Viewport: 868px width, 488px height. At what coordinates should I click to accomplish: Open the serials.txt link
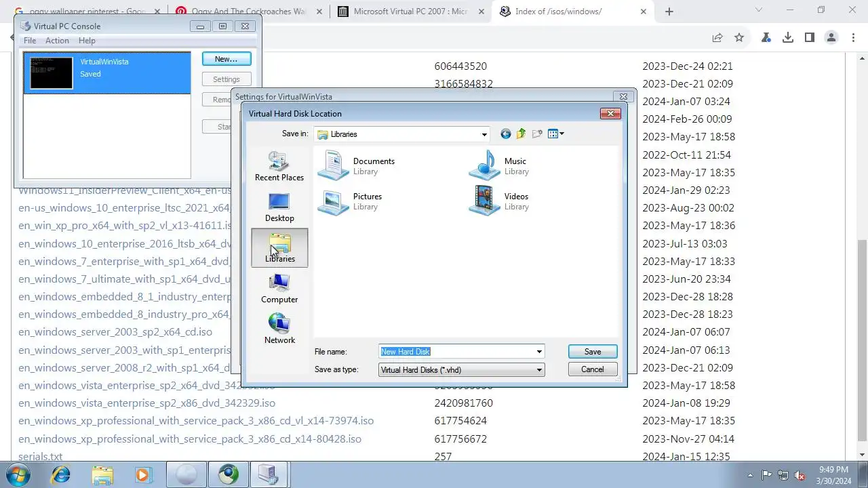(x=41, y=457)
